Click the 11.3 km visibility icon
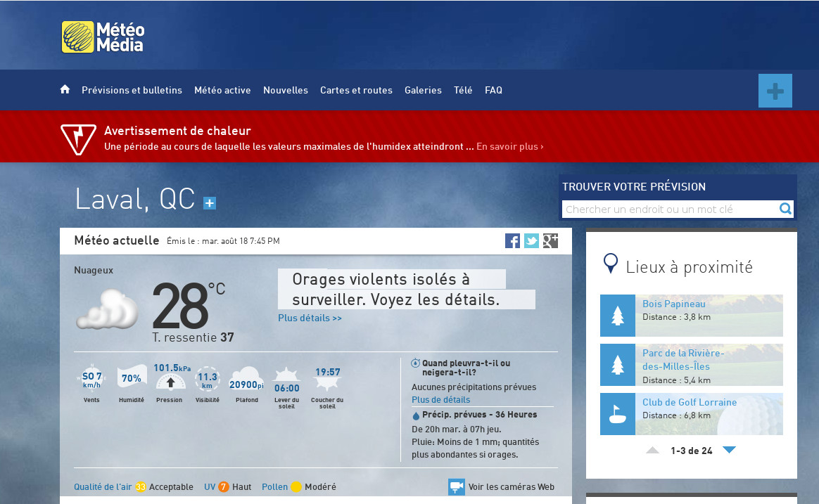The image size is (819, 504). (208, 380)
